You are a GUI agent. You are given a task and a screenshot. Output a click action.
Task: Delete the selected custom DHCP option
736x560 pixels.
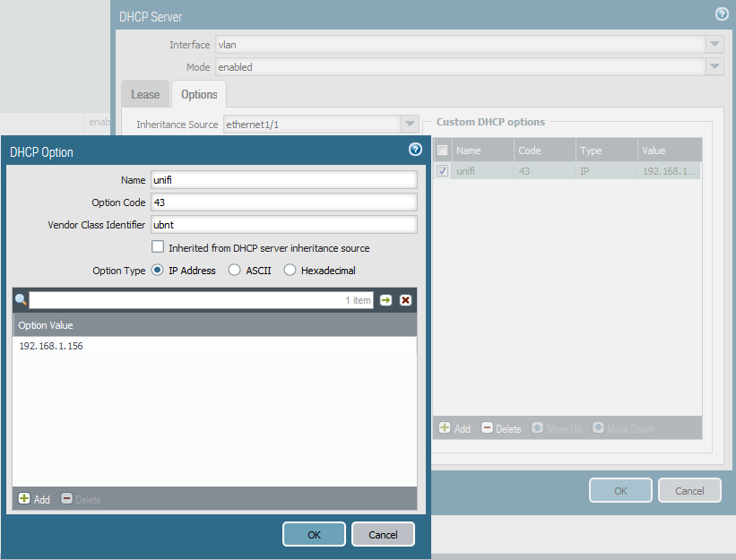click(501, 428)
